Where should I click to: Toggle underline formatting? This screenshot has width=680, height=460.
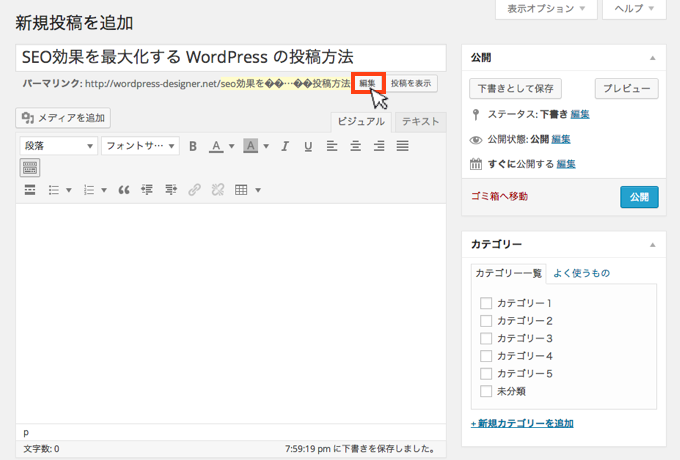308,146
